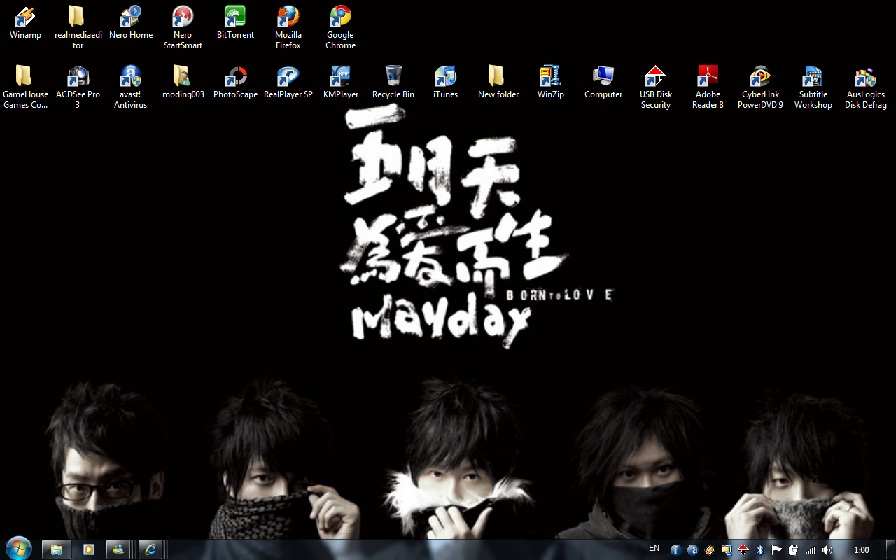Click the taskbar clock showing 1:00

coord(861,550)
